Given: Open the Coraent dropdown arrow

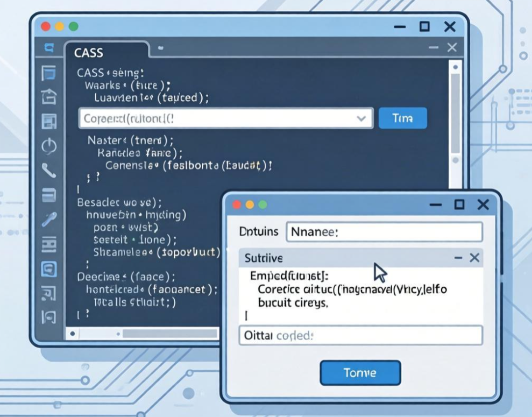Looking at the screenshot, I should coord(361,118).
